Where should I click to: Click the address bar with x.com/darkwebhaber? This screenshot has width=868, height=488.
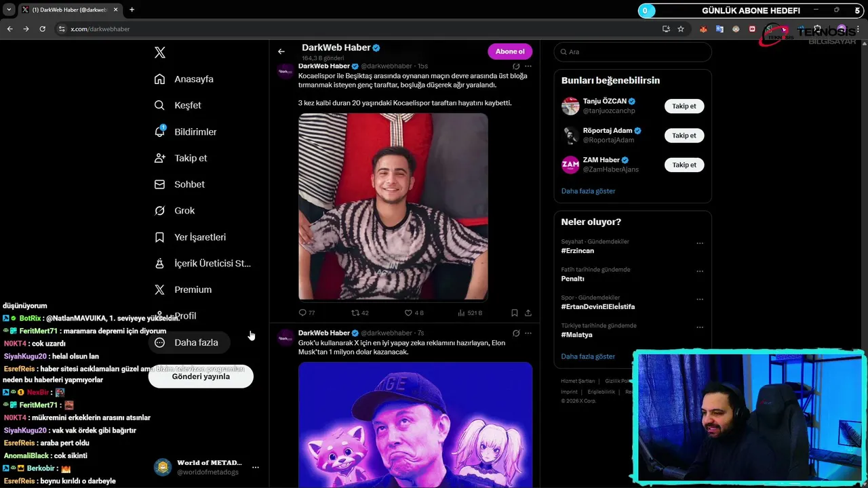[x=359, y=29]
